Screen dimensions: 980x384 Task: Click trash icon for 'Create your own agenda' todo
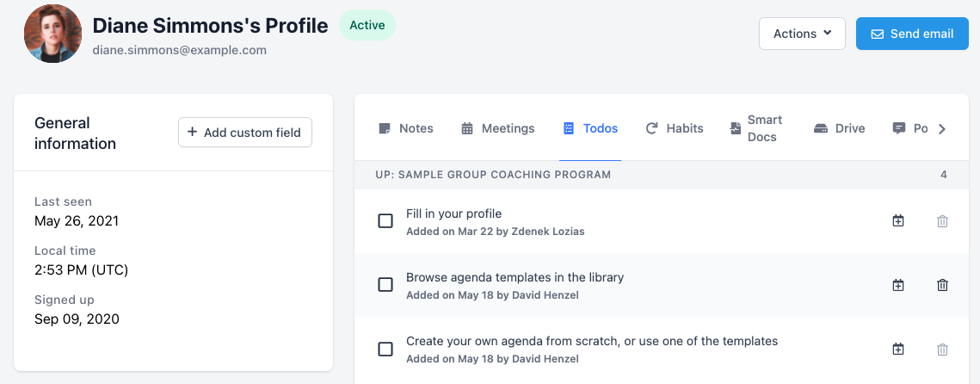942,349
